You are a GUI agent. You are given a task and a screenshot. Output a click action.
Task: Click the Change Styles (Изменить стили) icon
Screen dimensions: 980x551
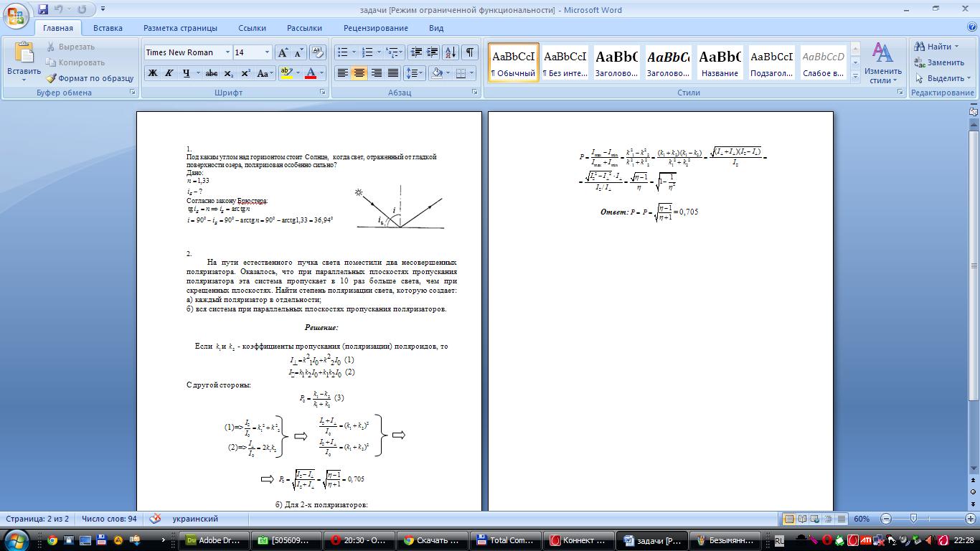[882, 63]
